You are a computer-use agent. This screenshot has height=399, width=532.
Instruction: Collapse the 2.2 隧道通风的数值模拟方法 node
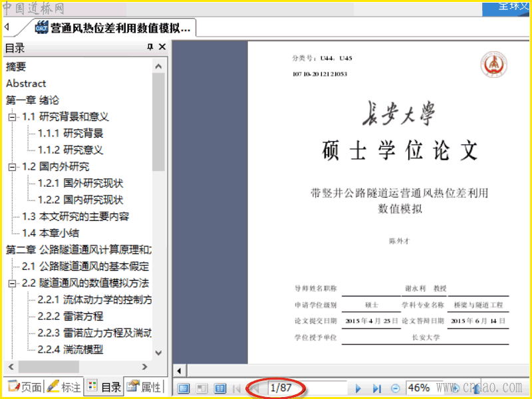pyautogui.click(x=13, y=284)
